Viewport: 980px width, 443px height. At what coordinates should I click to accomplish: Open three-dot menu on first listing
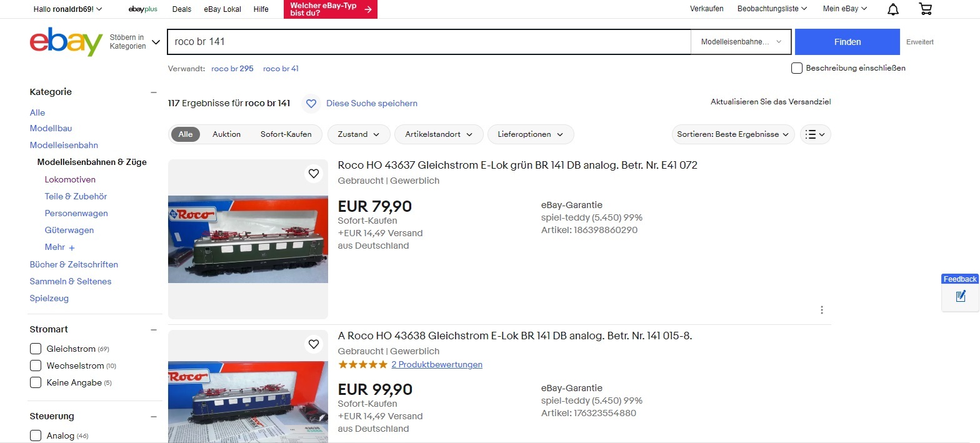tap(822, 310)
